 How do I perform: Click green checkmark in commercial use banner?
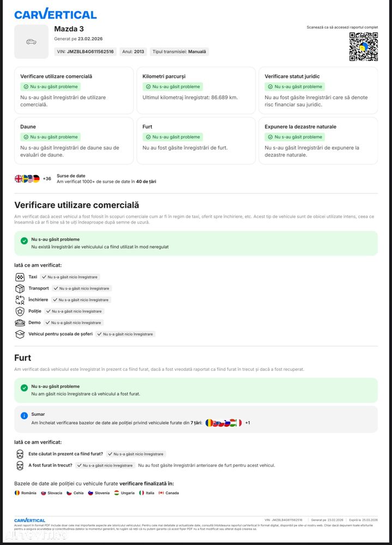24,241
